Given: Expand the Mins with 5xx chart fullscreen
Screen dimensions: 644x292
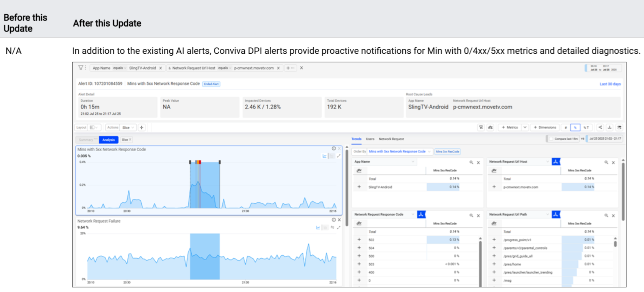Looking at the screenshot, I should [339, 156].
